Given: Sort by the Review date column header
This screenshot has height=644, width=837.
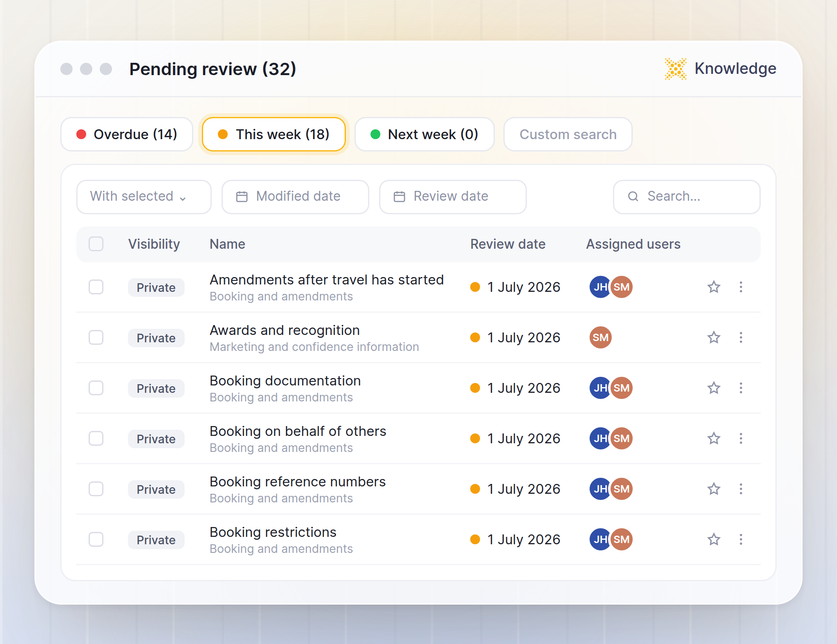Looking at the screenshot, I should point(508,244).
